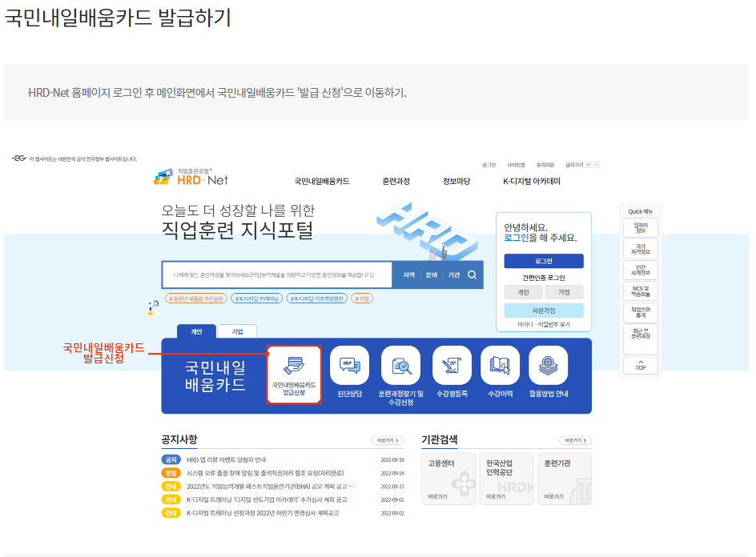756x557 pixels.
Task: Open 훈련과정 main menu
Action: (396, 181)
